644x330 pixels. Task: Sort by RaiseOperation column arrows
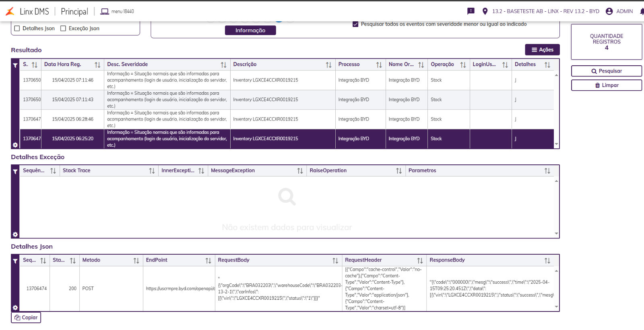point(398,171)
